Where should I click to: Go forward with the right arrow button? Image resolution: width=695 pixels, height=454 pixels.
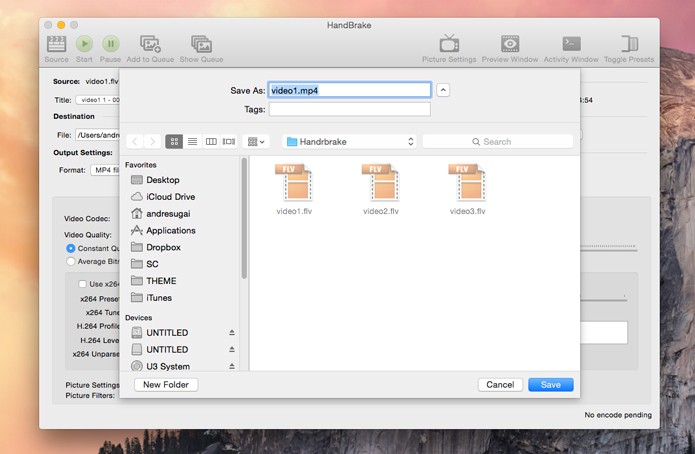point(152,141)
